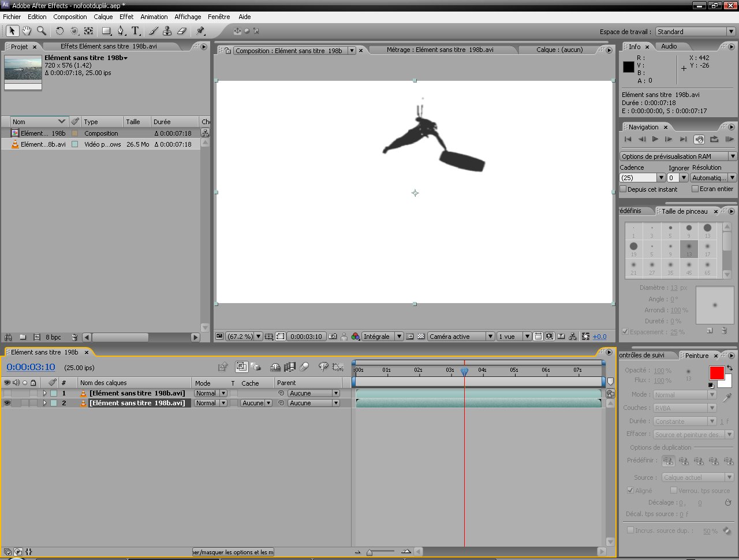Viewport: 739px width, 560px height.
Task: Toggle loop option in Navigation panel
Action: tap(714, 139)
